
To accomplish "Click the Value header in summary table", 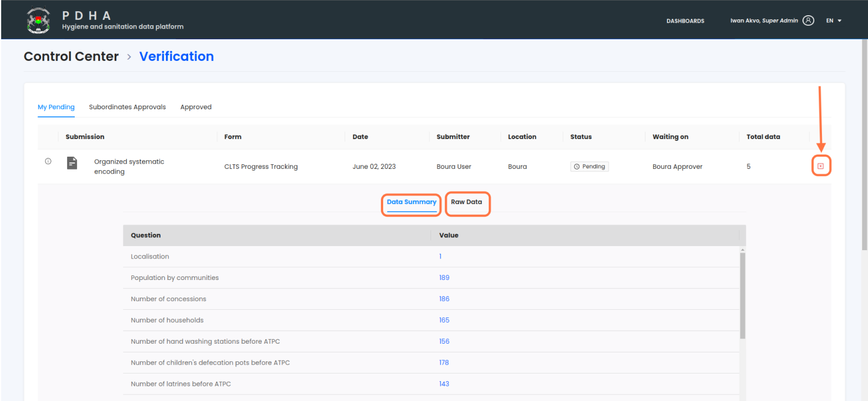I will [449, 235].
